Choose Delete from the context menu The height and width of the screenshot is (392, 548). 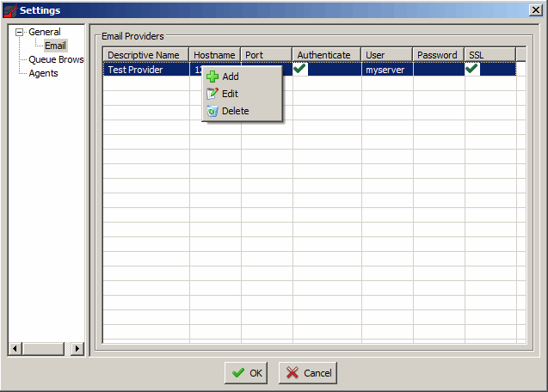(235, 111)
